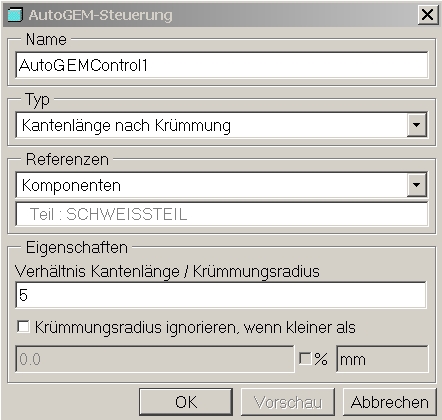
Task: Click the Referenzen group label
Action: [x=67, y=159]
